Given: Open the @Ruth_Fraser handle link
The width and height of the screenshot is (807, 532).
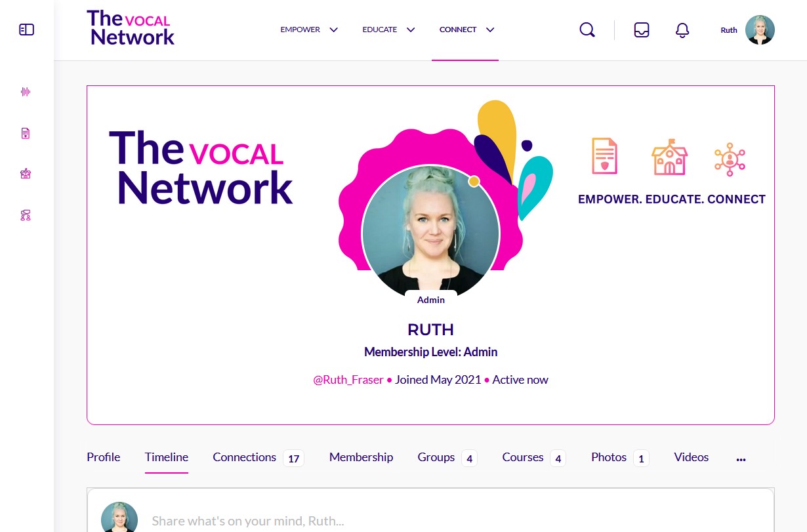Looking at the screenshot, I should [x=348, y=380].
